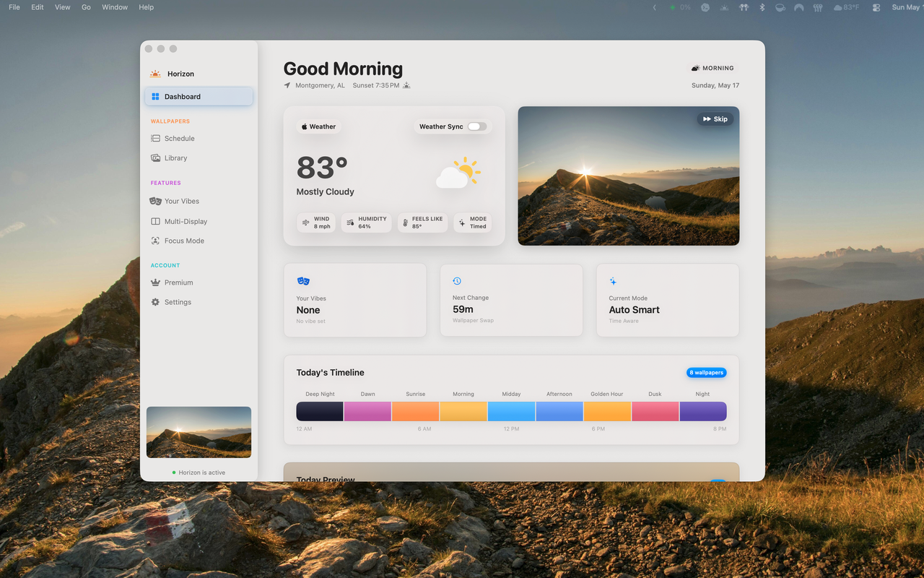Open Control Center in the menu bar
Viewport: 924px width, 578px height.
[876, 7]
